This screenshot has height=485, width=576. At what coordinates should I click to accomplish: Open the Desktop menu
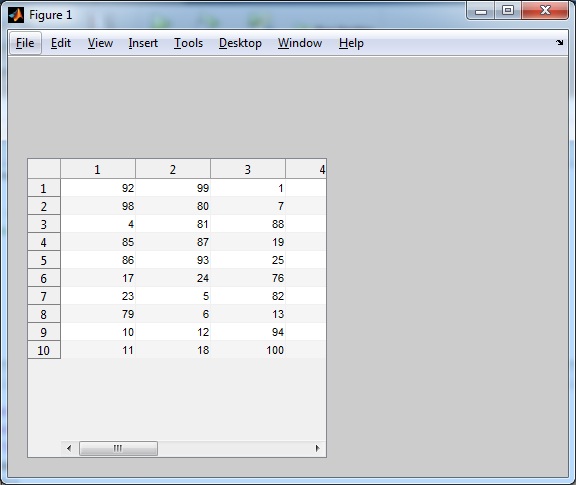tap(240, 43)
